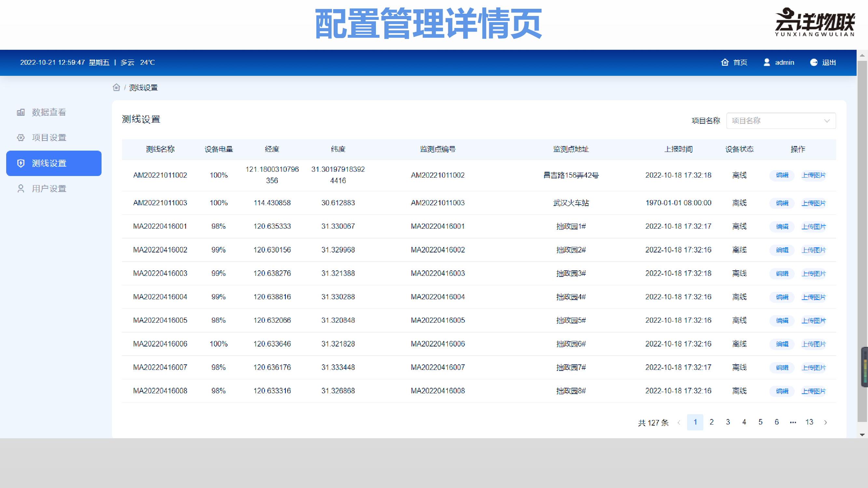
Task: Click the home icon in breadcrumb
Action: 116,88
